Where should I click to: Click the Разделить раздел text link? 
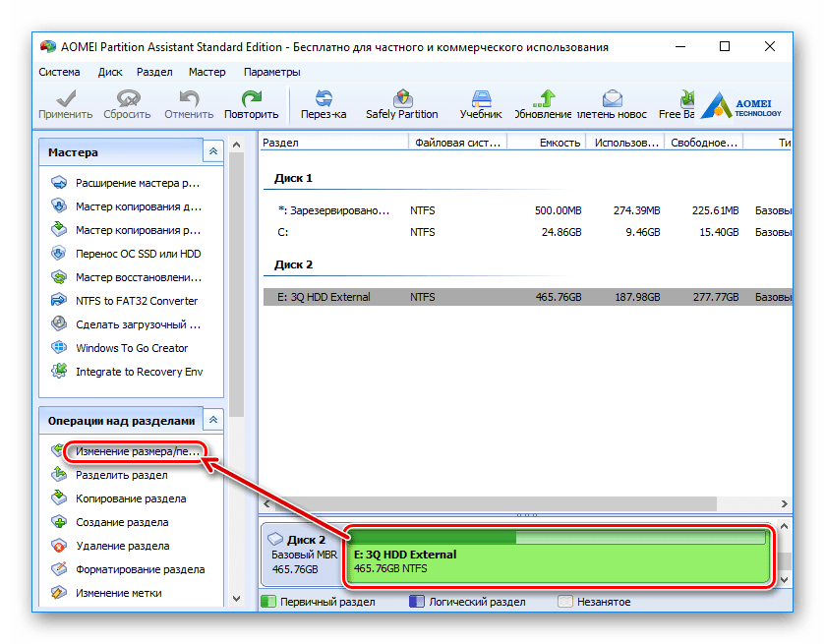(x=122, y=475)
